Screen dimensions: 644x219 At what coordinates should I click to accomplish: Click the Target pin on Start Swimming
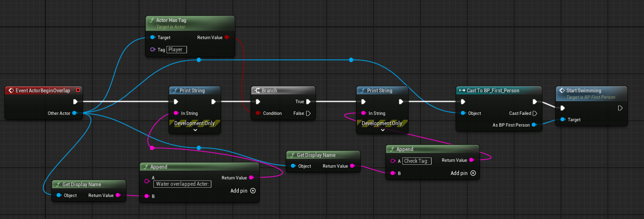coord(563,119)
